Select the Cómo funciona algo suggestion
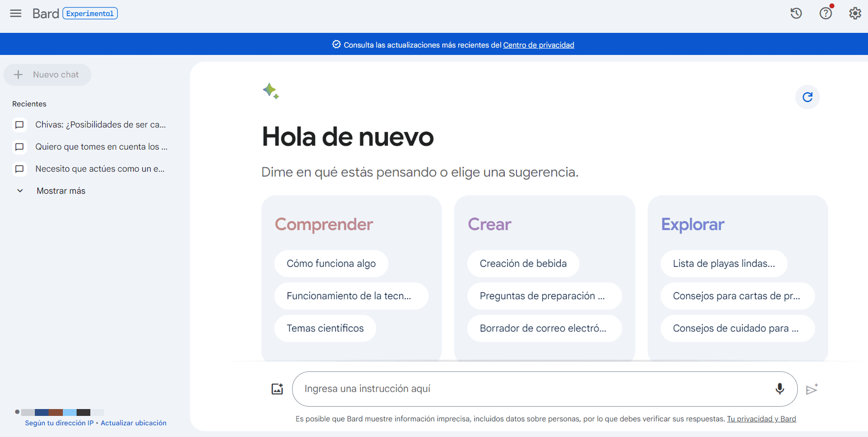 coord(331,264)
